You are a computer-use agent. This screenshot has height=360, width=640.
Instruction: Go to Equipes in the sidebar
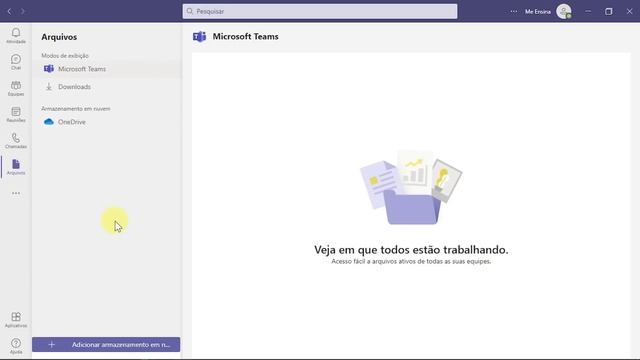[x=16, y=88]
